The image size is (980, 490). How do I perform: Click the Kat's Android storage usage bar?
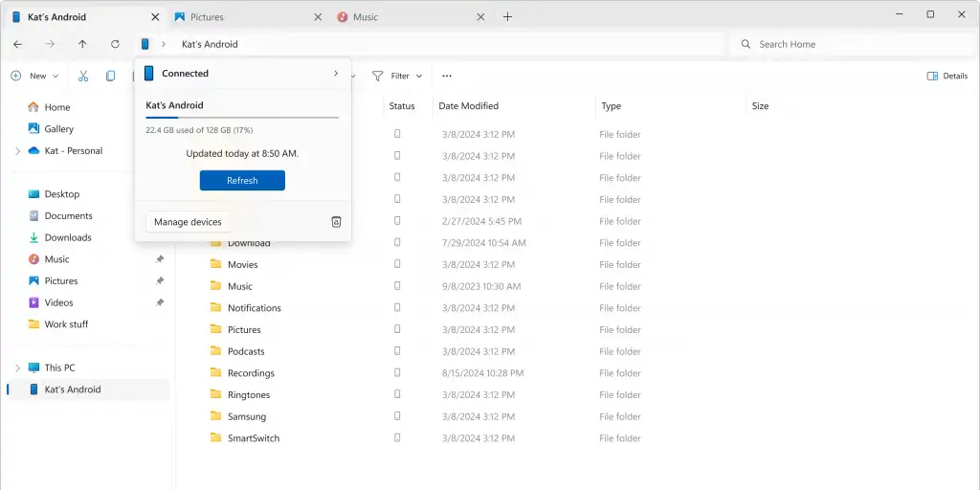pyautogui.click(x=242, y=117)
